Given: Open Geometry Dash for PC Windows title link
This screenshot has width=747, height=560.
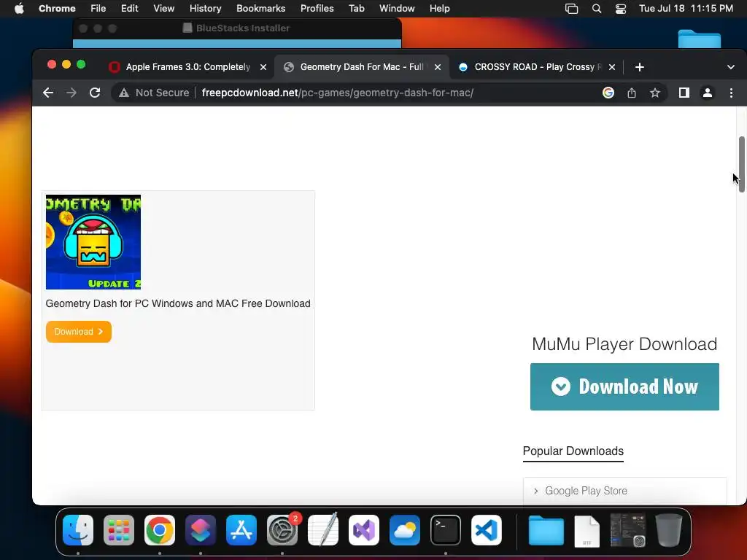Looking at the screenshot, I should pos(178,304).
